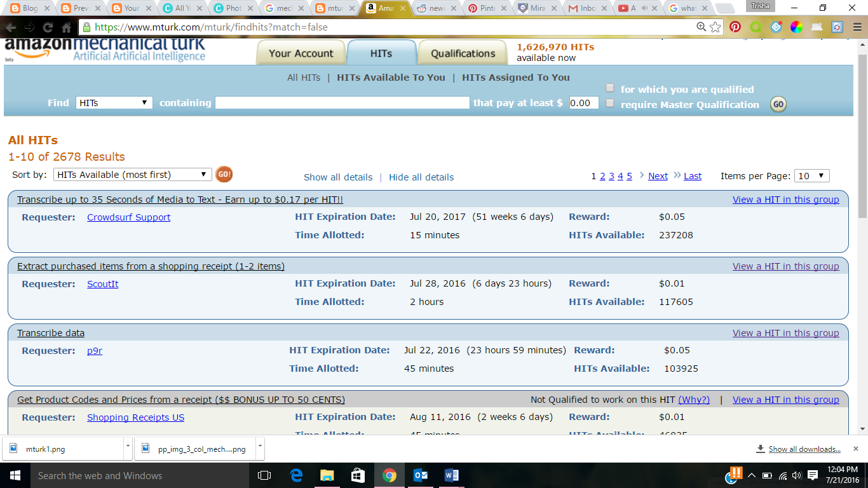This screenshot has height=488, width=868.
Task: Switch to Your Account tab
Action: click(x=301, y=53)
